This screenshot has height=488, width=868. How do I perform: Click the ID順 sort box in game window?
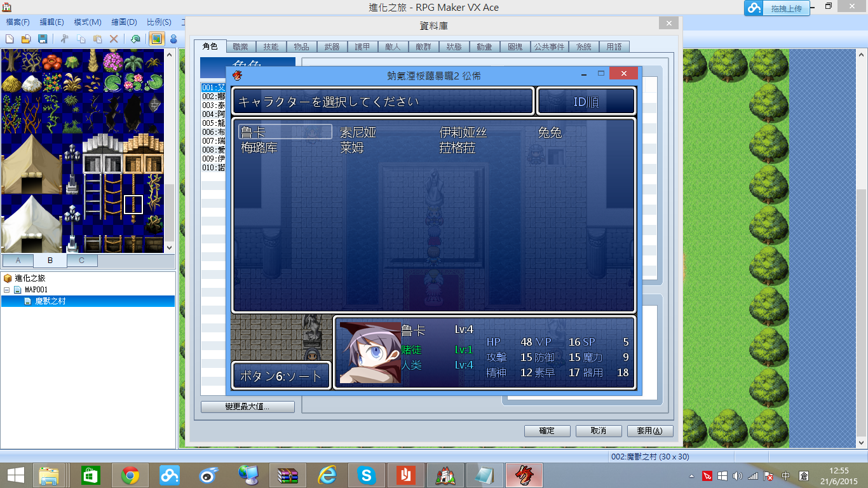point(586,102)
